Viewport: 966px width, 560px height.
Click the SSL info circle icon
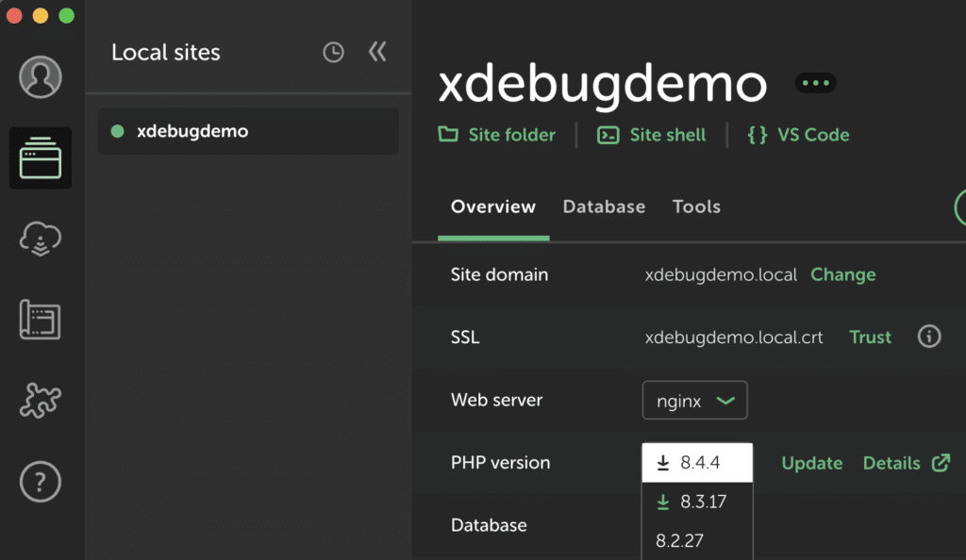pos(929,337)
